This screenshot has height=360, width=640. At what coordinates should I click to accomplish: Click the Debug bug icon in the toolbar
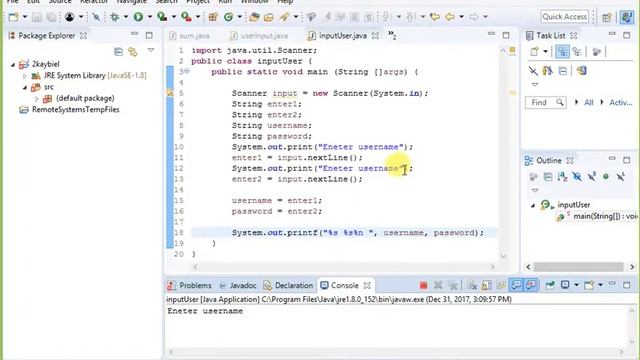click(115, 17)
